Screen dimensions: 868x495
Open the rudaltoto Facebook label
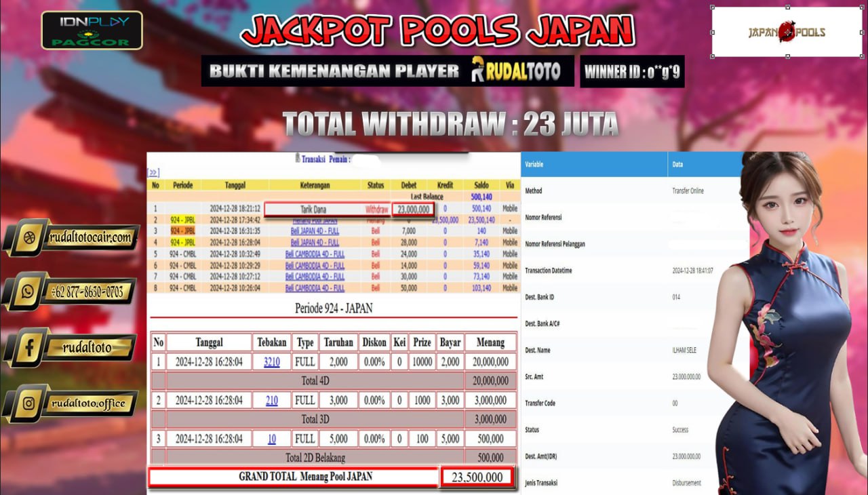point(88,348)
